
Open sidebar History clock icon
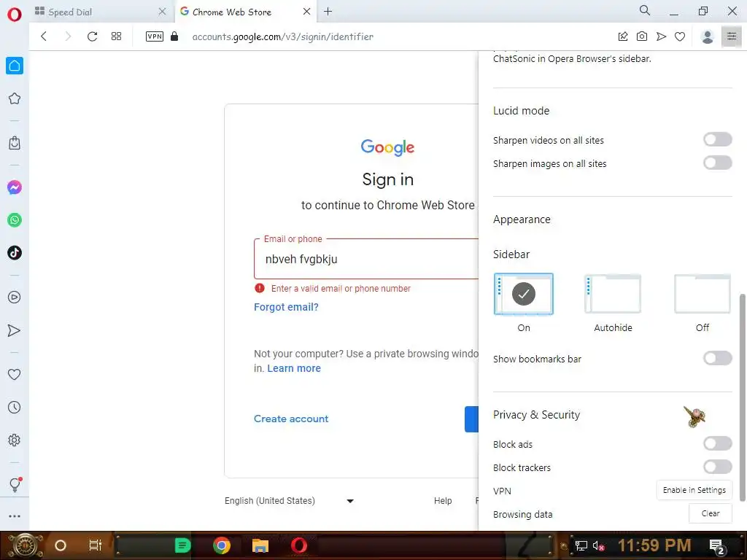click(15, 407)
